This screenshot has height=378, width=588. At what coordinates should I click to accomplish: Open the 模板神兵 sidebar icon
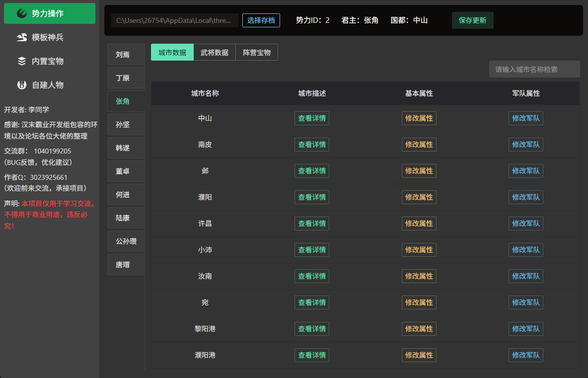click(x=22, y=37)
